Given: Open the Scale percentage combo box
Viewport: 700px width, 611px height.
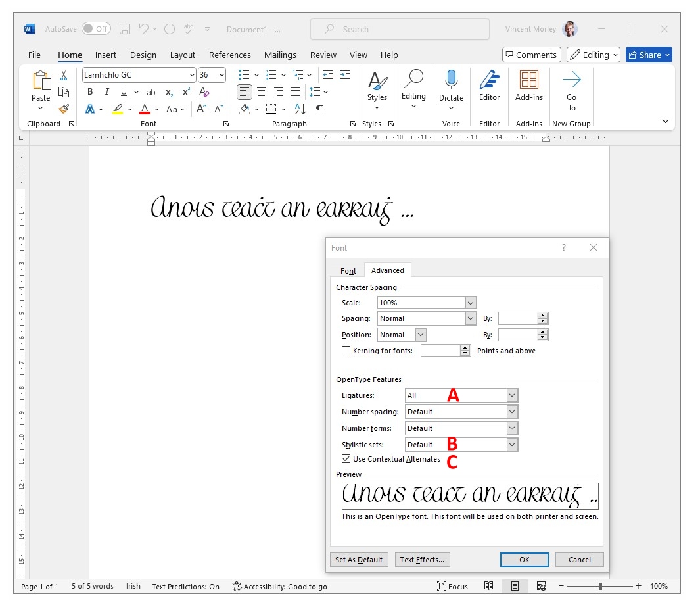Looking at the screenshot, I should point(471,303).
